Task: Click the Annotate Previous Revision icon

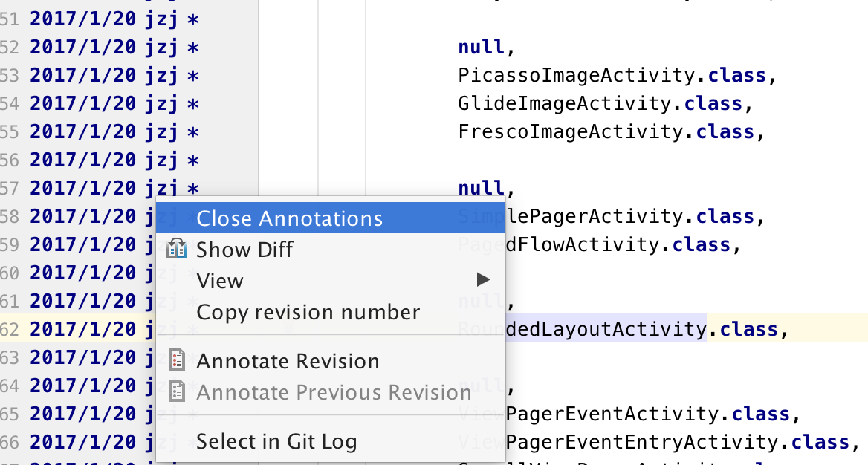Action: [x=177, y=391]
